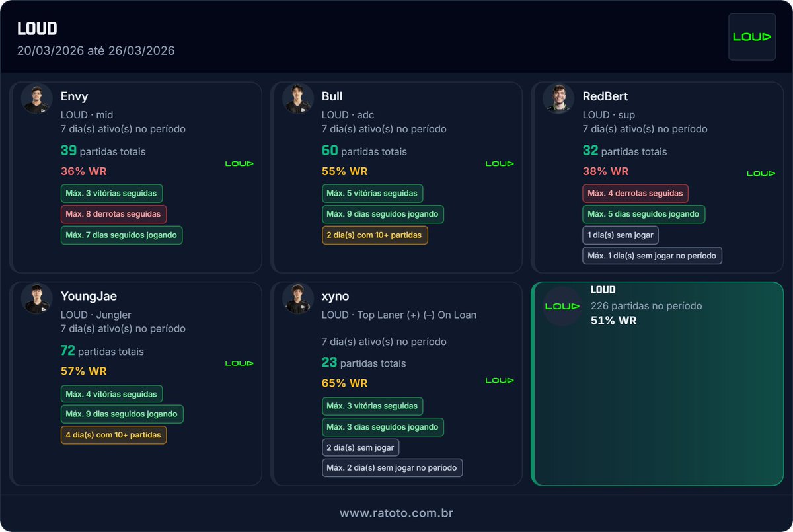Click 'Máx. 7 dias seguidos jogando' badge
This screenshot has width=793, height=532.
[122, 235]
